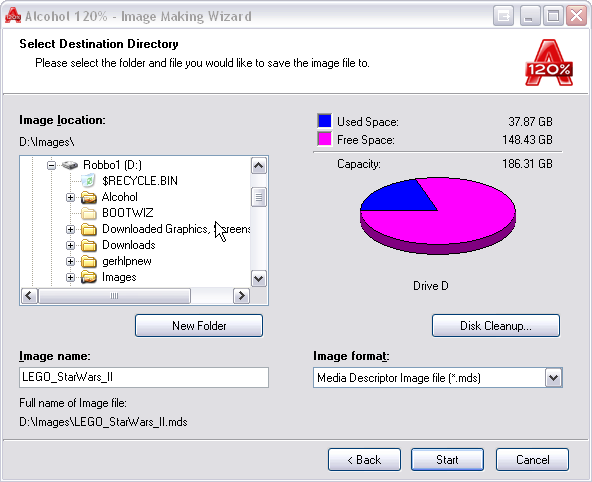Click the Drive D pie chart
Viewport: 592px width, 482px height.
tap(438, 216)
